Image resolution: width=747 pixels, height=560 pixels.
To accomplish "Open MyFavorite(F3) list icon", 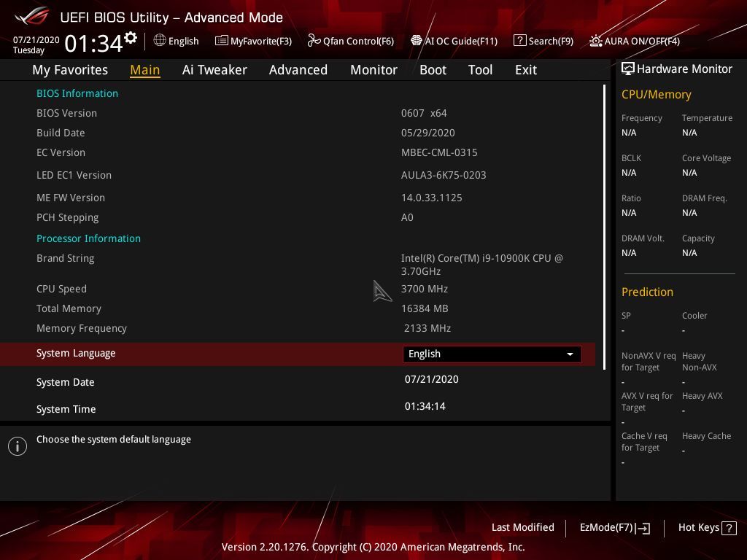I will (222, 41).
